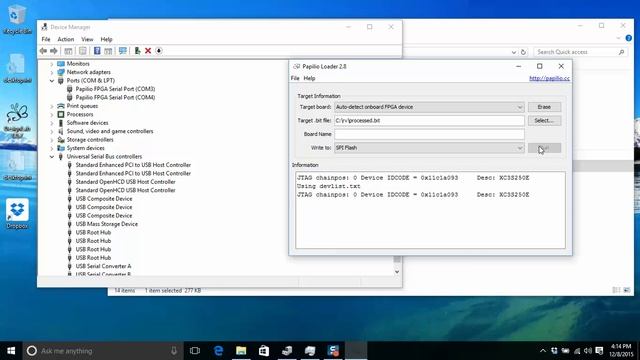Expand the Monitors tree node
This screenshot has height=360, width=640.
coord(52,64)
